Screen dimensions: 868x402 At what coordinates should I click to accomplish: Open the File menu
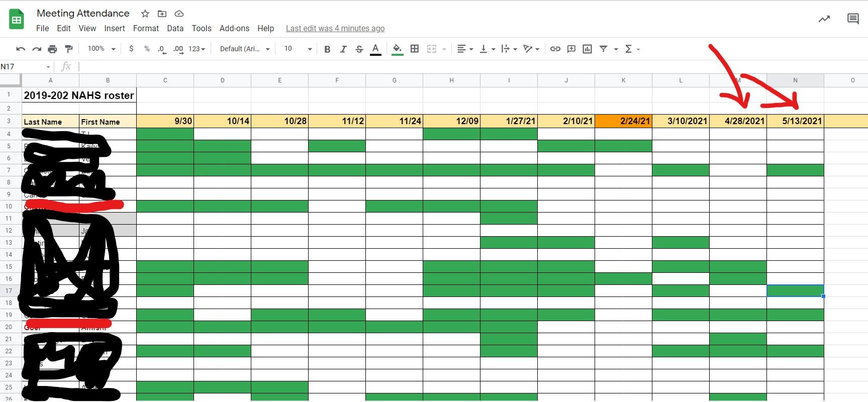click(x=43, y=28)
